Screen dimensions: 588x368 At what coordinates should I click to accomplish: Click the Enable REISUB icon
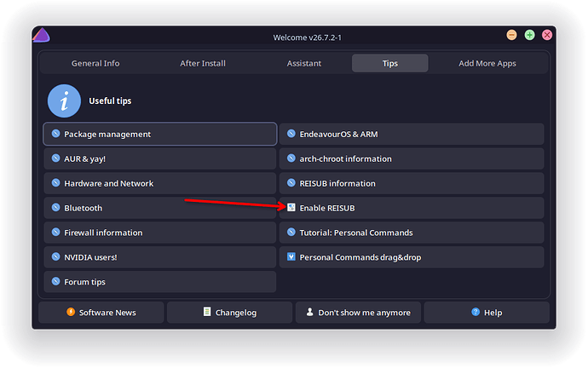(291, 207)
